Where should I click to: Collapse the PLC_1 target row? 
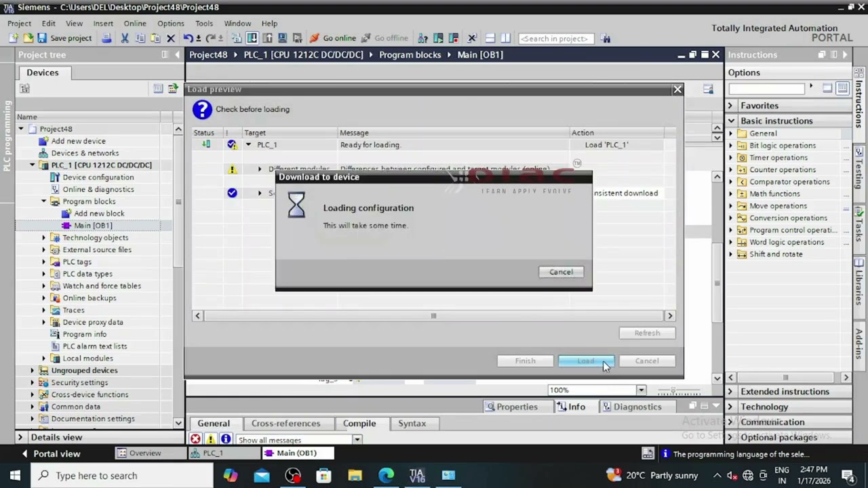[x=248, y=144]
